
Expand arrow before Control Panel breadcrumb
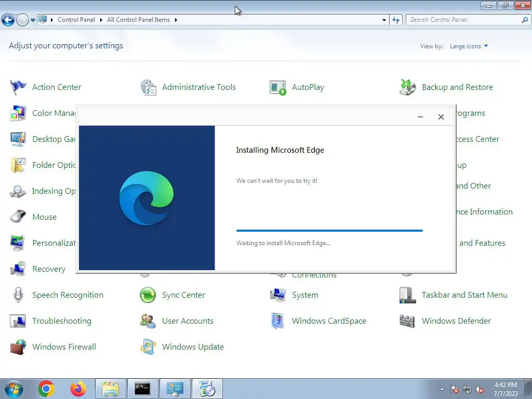click(52, 20)
